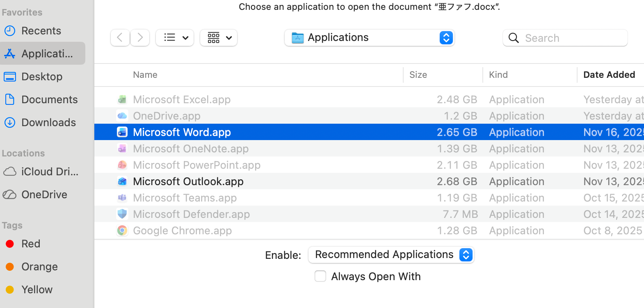The width and height of the screenshot is (644, 308).
Task: Click the Microsoft Word app icon
Action: (122, 132)
